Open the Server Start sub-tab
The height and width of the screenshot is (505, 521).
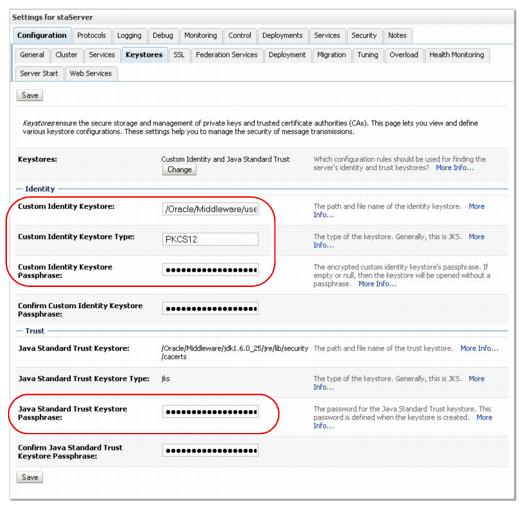coord(39,73)
